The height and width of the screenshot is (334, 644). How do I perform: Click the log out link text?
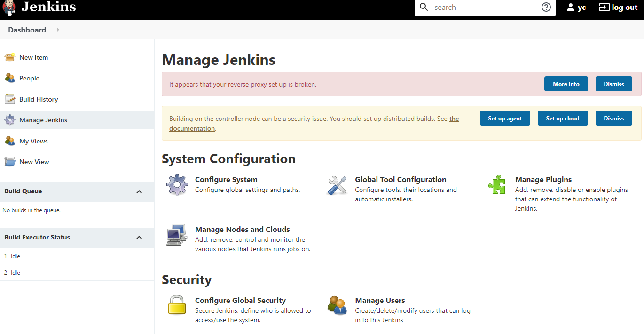point(625,8)
